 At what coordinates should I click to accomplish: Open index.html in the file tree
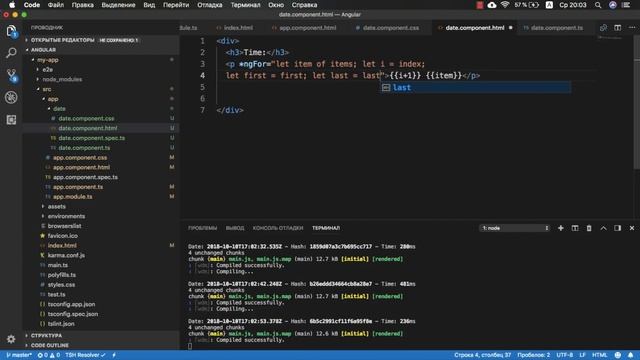pyautogui.click(x=62, y=246)
